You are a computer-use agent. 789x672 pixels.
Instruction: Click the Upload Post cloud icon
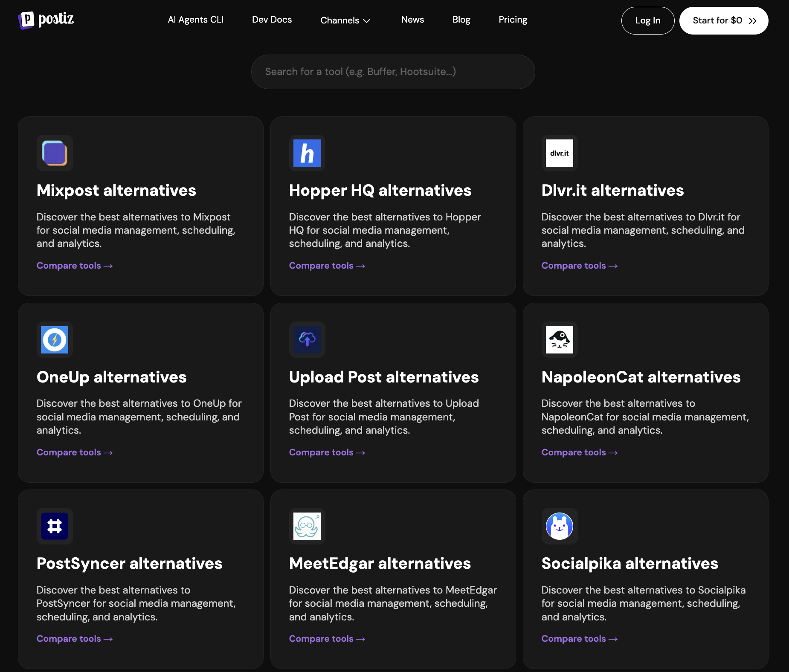(x=307, y=340)
